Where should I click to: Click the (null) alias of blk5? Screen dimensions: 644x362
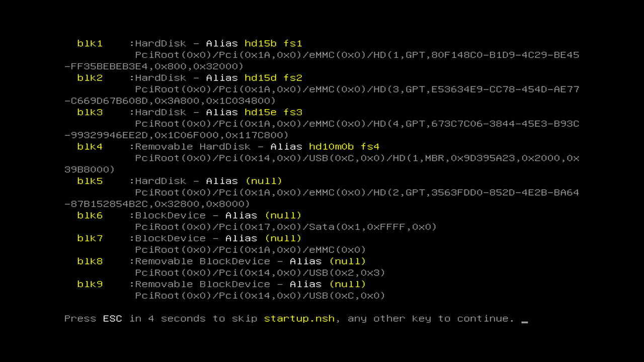pyautogui.click(x=264, y=181)
